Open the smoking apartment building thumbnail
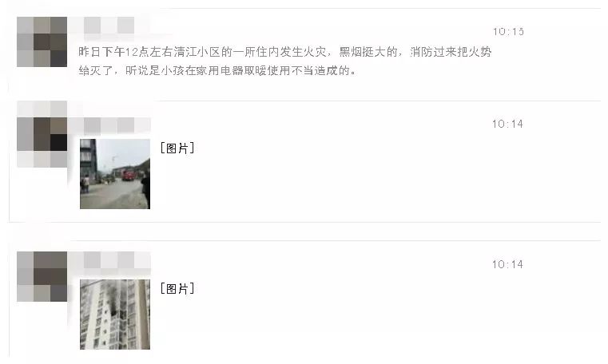 click(115, 315)
